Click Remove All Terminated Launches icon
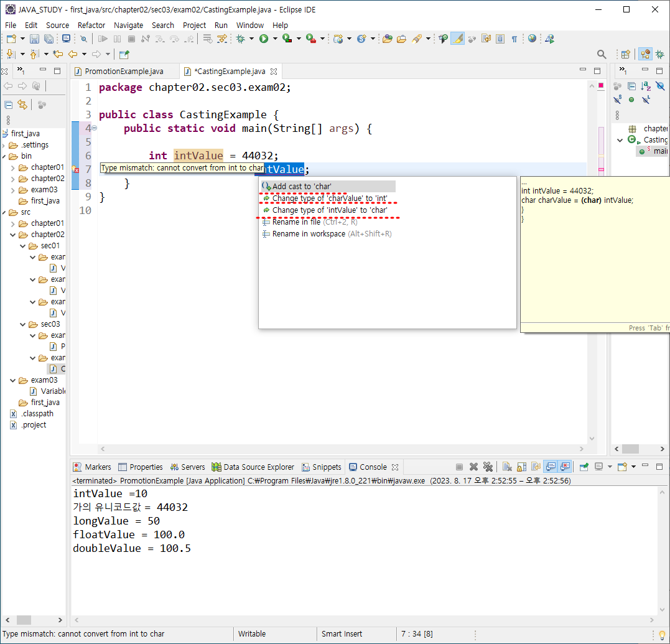This screenshot has width=670, height=644. [488, 467]
